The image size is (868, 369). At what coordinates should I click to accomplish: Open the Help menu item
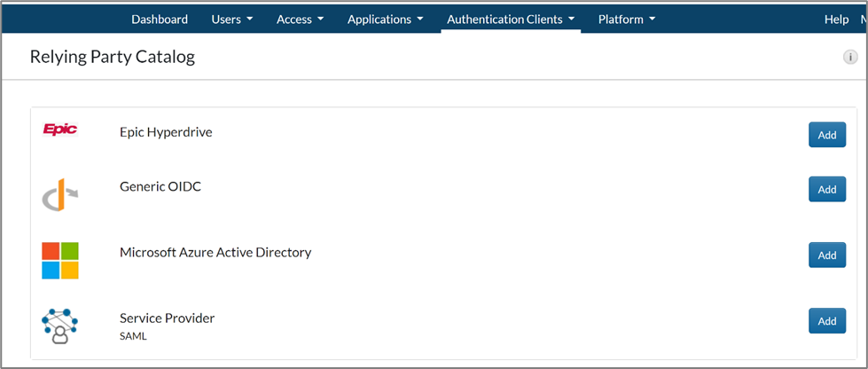[x=836, y=19]
